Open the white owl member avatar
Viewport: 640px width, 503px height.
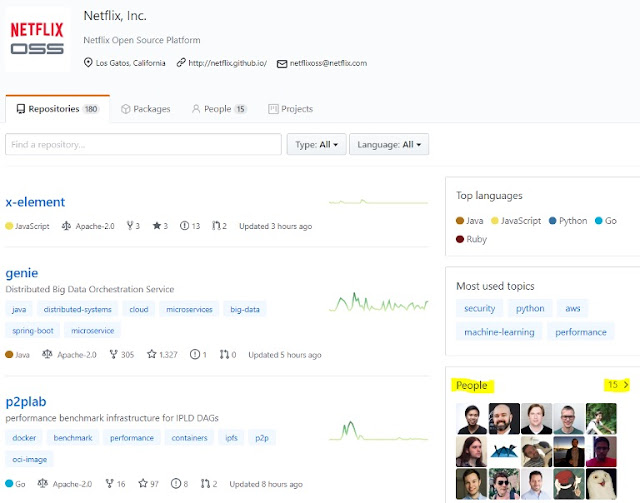click(x=601, y=484)
